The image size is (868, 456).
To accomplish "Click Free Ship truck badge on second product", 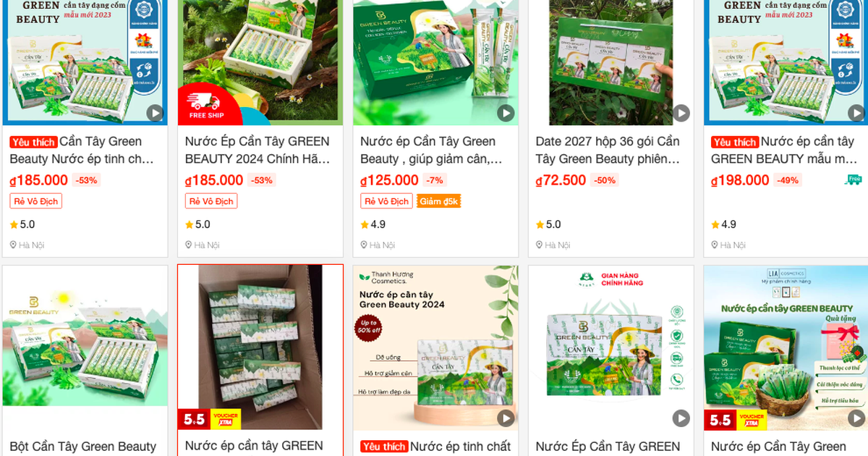I will [x=205, y=105].
